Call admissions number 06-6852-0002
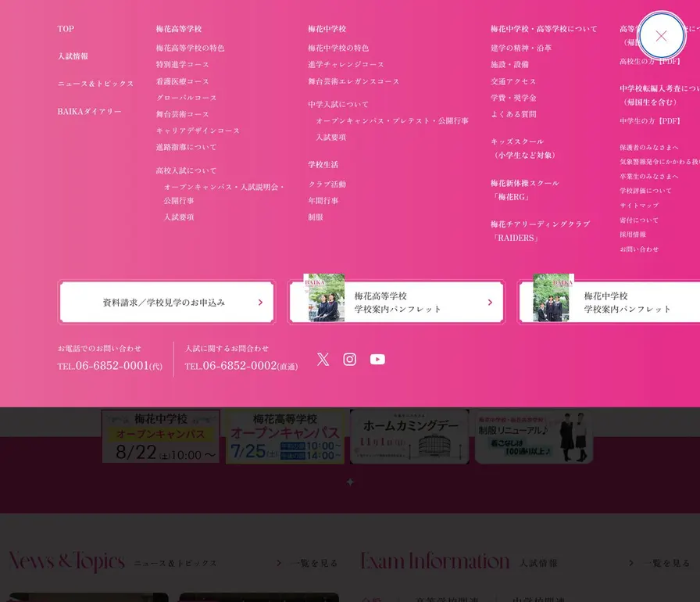Screen dimensions: 700x602 click(241, 366)
